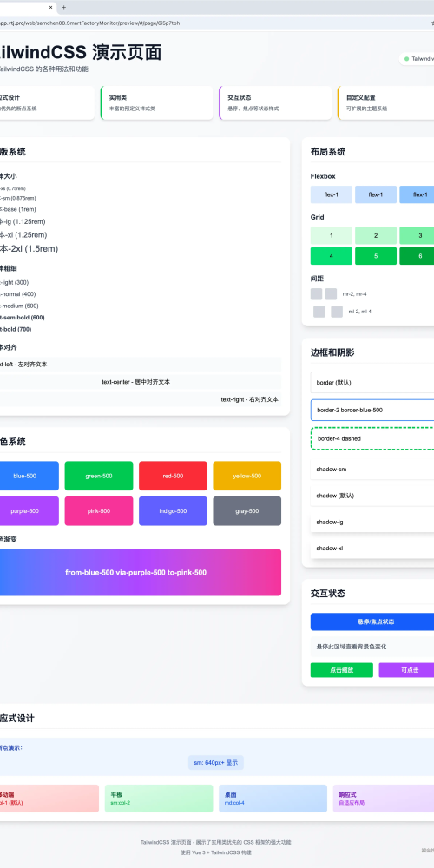Click the yellow-500 color swatch
The height and width of the screenshot is (868, 434).
click(247, 476)
